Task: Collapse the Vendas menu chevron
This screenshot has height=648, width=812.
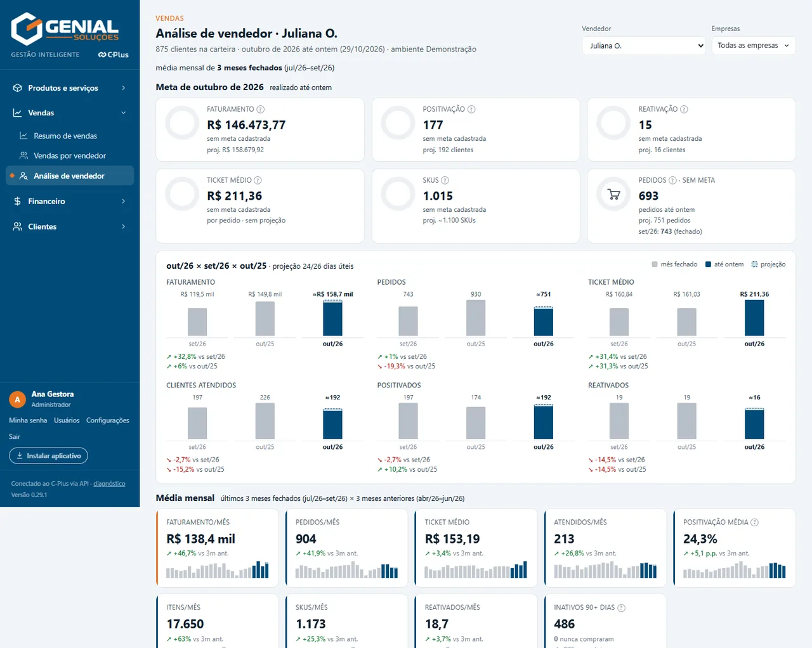Action: pyautogui.click(x=124, y=113)
